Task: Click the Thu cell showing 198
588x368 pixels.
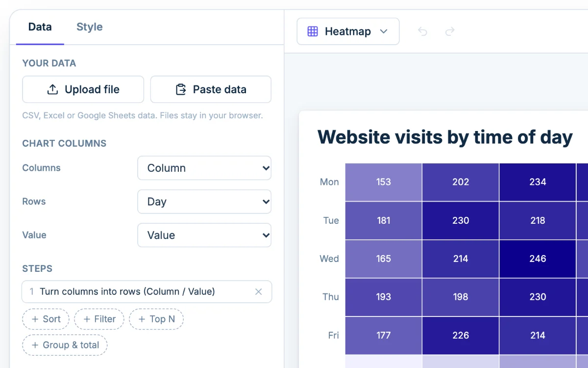Action: coord(461,297)
